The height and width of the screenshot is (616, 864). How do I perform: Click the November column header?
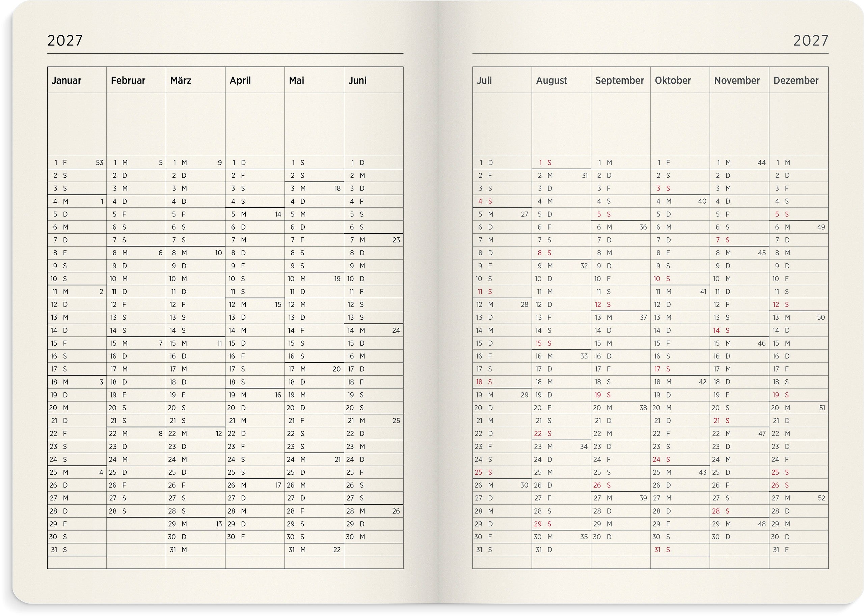coord(737,80)
